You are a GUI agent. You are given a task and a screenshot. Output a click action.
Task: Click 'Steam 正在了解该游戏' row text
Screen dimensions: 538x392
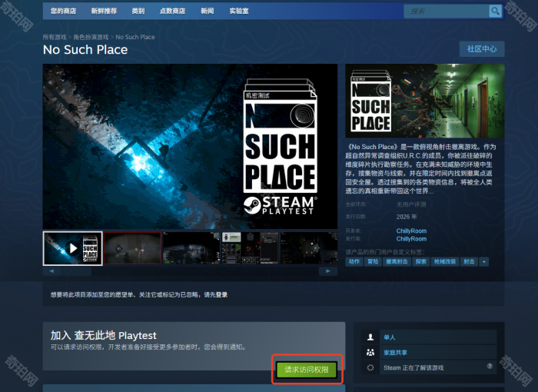(x=413, y=367)
